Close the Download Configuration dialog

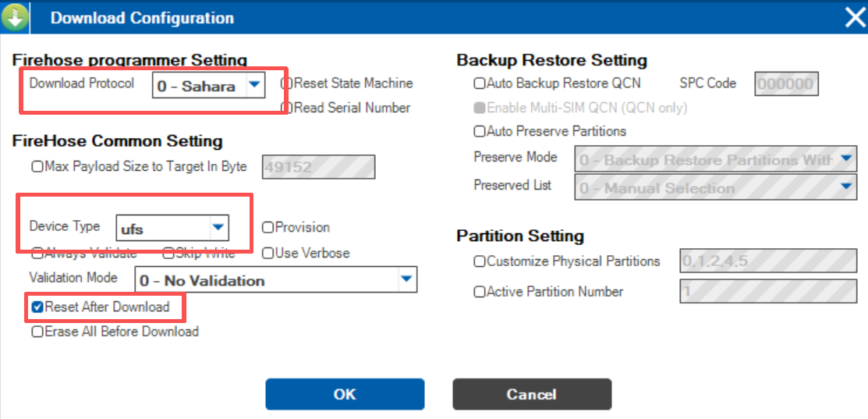click(x=856, y=18)
